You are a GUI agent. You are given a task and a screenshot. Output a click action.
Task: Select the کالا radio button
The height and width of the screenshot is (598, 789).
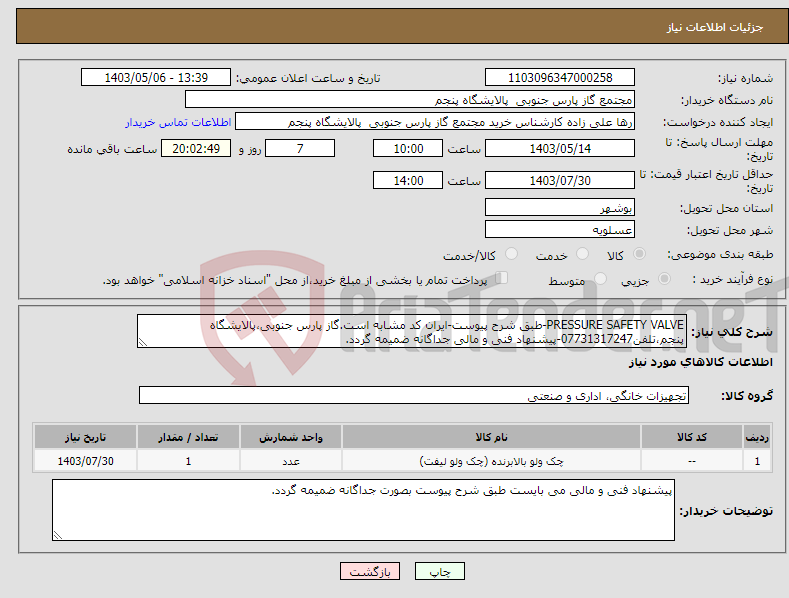(639, 254)
